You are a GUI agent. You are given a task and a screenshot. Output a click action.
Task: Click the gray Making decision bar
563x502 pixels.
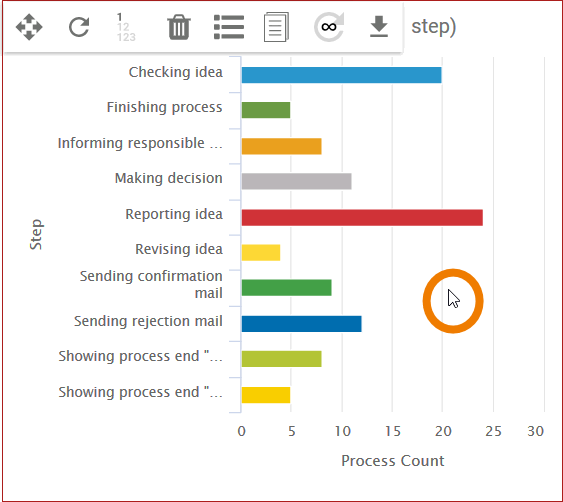tap(297, 181)
